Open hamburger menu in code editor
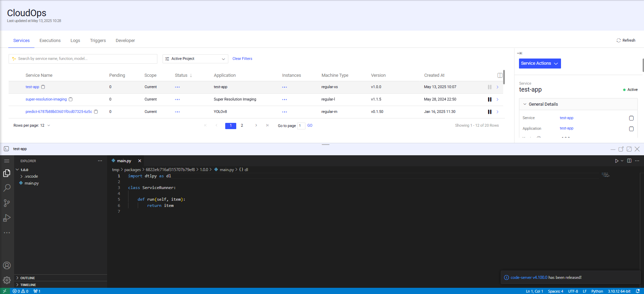644x294 pixels. (7, 161)
